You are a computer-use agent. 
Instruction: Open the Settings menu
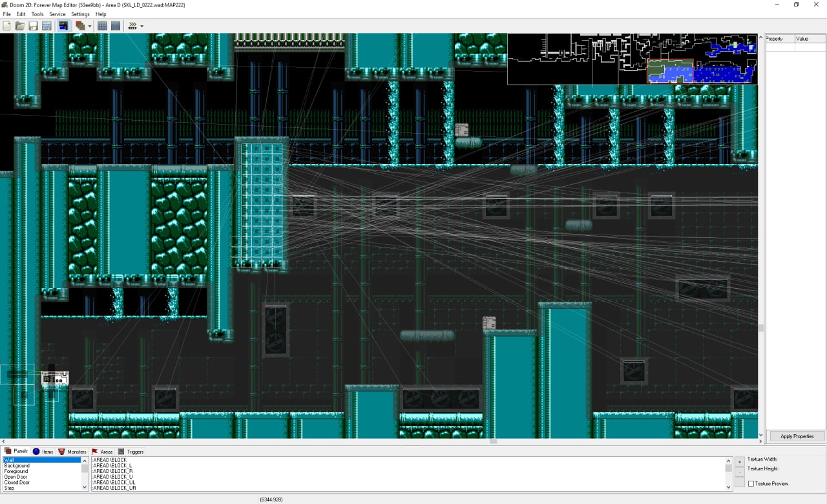(x=80, y=14)
